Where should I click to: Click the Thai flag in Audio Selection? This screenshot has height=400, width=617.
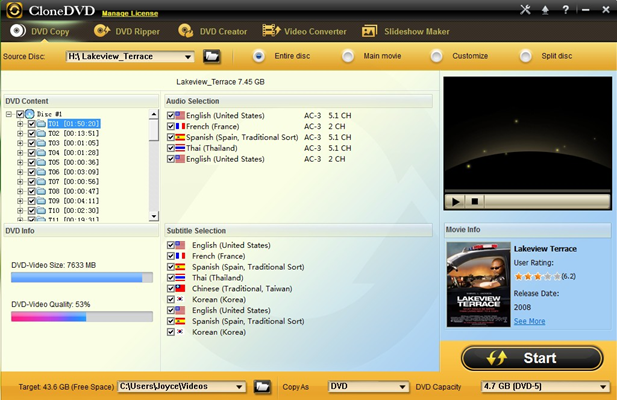pos(180,148)
